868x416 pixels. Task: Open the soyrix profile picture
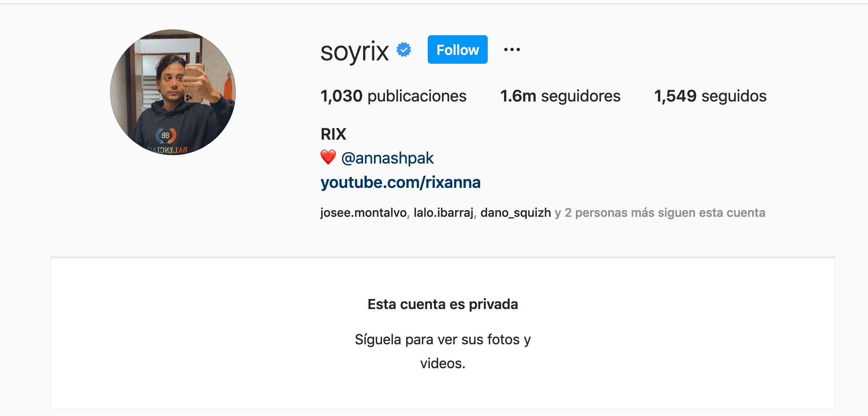173,92
